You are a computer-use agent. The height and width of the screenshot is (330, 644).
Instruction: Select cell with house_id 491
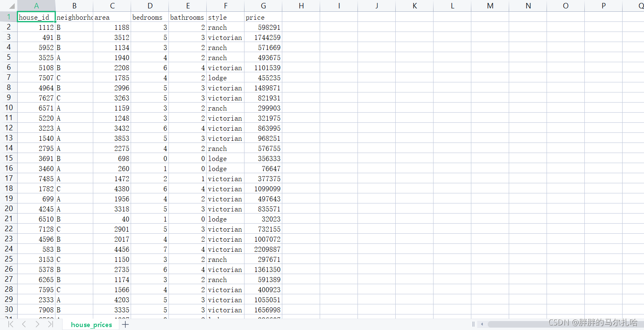click(37, 37)
